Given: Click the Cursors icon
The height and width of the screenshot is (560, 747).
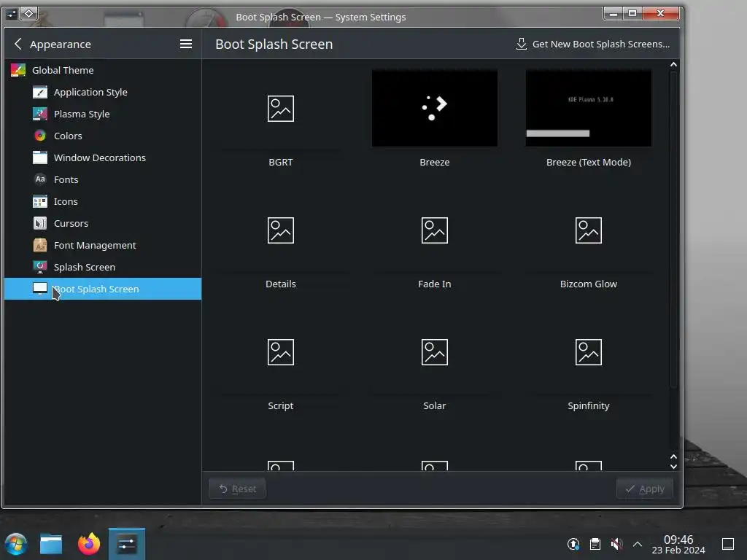Looking at the screenshot, I should click(40, 223).
